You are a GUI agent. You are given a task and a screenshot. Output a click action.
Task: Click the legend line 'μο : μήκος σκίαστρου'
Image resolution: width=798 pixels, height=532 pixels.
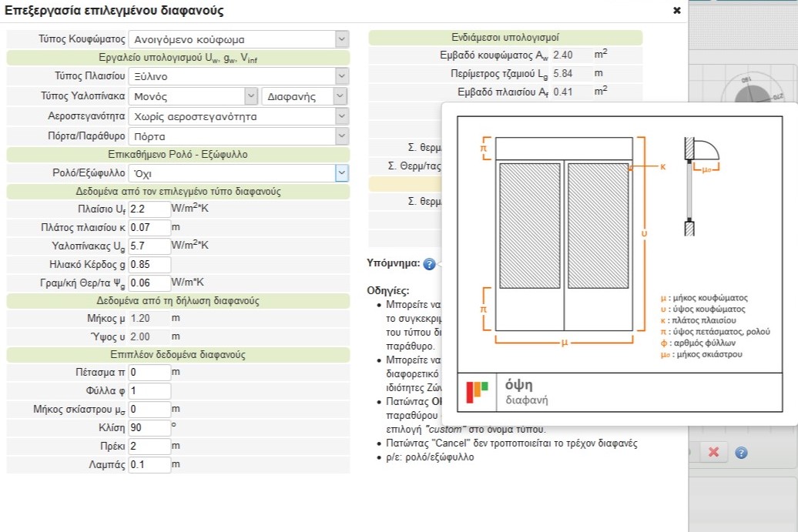click(x=701, y=354)
